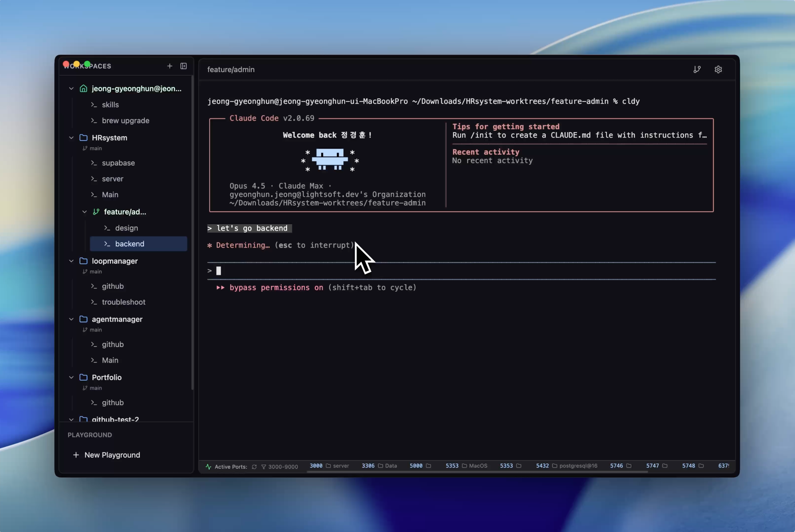Expand the github-test-2 project

[x=71, y=419]
